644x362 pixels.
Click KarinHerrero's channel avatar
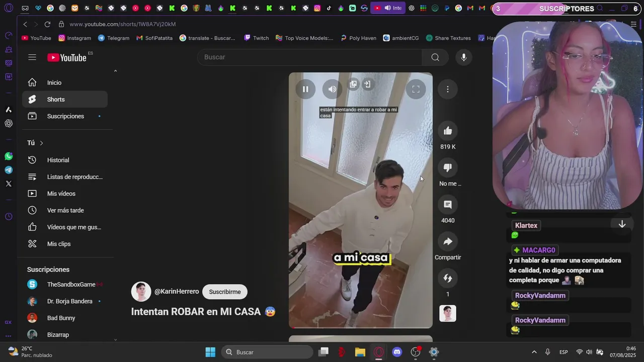[x=141, y=292]
